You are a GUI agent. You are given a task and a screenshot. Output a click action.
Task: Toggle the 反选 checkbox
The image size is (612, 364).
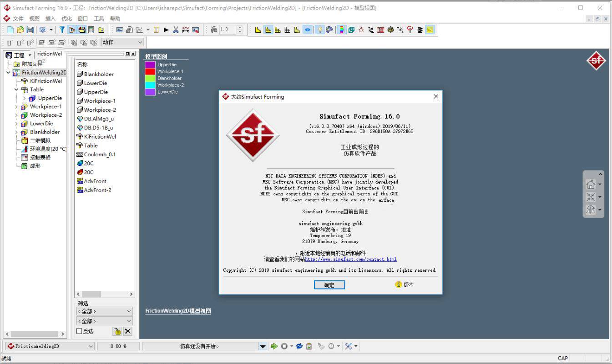coord(79,331)
